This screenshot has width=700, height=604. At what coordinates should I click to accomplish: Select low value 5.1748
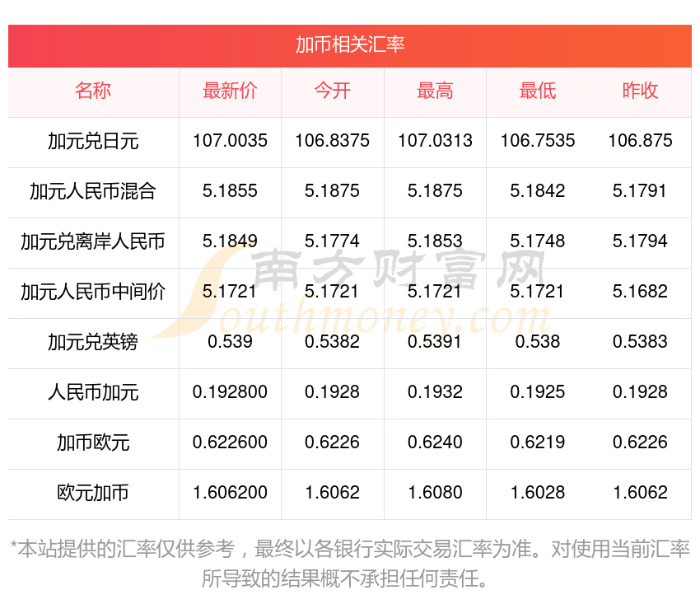pos(538,241)
